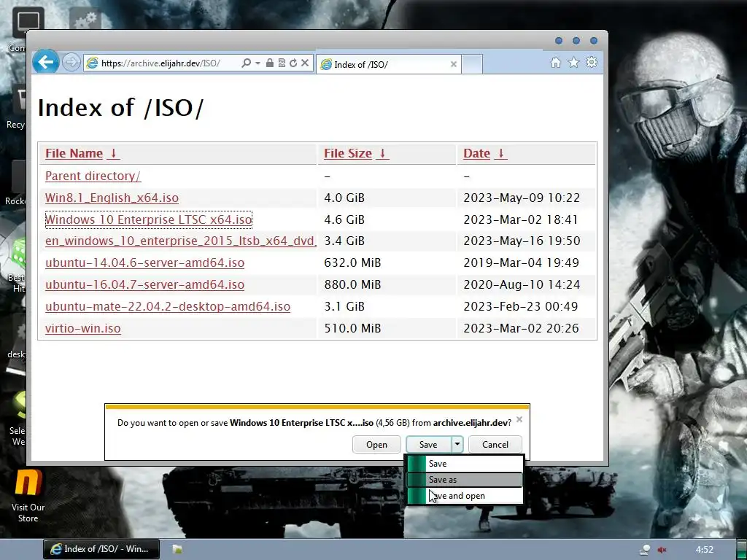The image size is (747, 560).
Task: Go back with the blue back arrow
Action: [46, 62]
